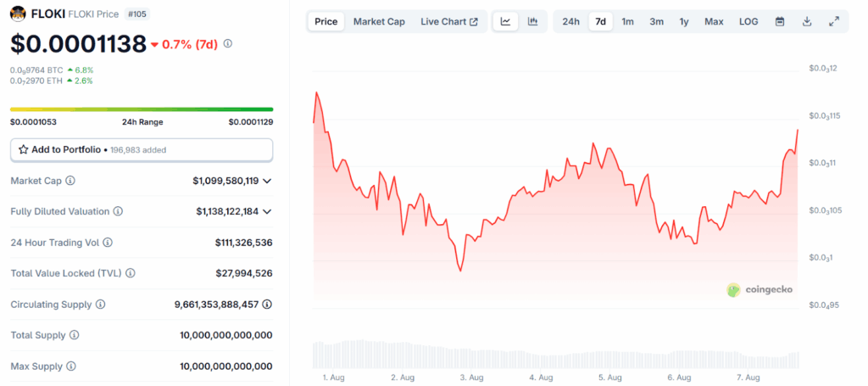Show Fully Diluted Valuation info icon

tap(118, 211)
